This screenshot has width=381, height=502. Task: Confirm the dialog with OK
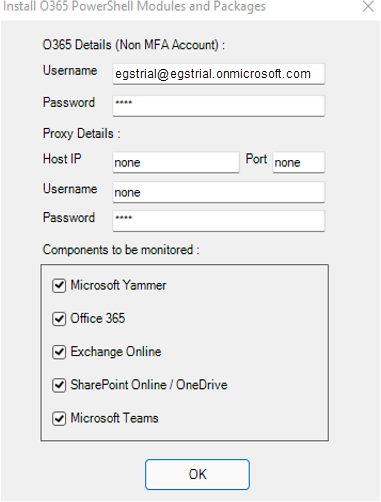(x=197, y=474)
